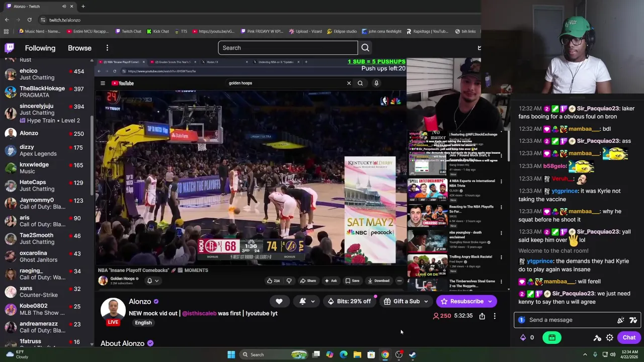The height and width of the screenshot is (362, 644).
Task: Click the Twitch logo home icon
Action: click(x=10, y=48)
